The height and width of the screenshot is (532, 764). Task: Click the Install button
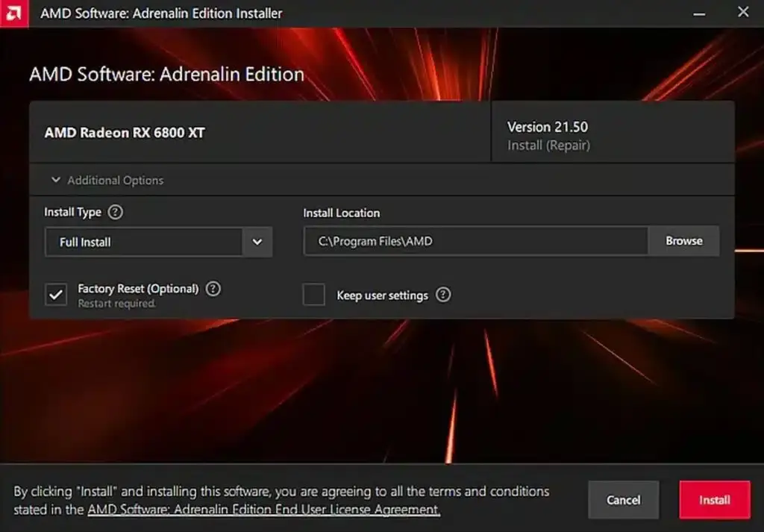point(714,500)
